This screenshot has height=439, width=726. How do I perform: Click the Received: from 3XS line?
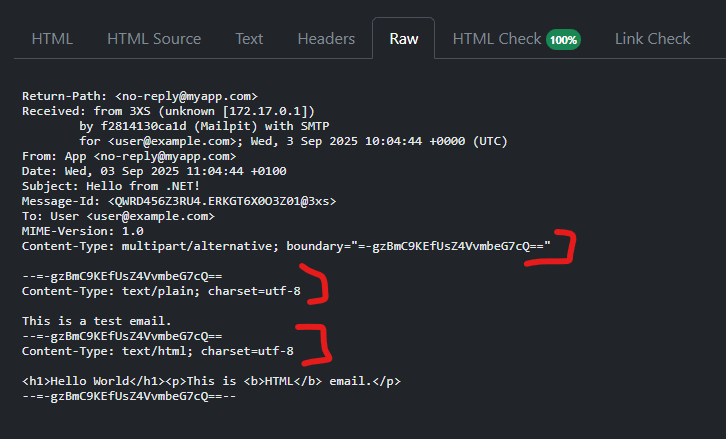pos(169,111)
